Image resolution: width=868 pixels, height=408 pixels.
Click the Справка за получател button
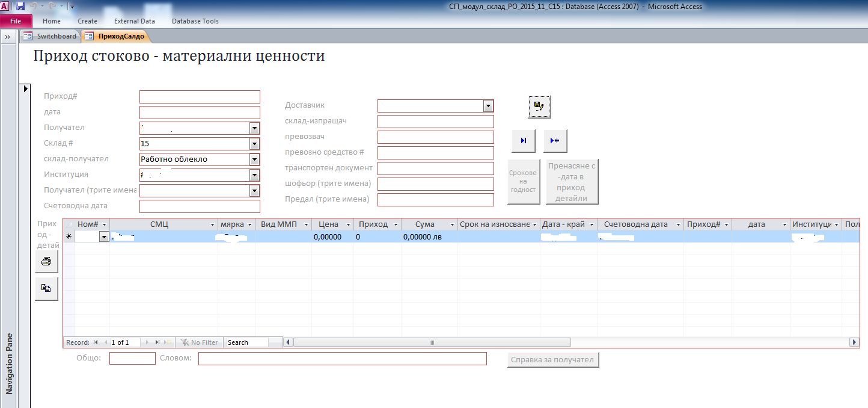(x=552, y=360)
